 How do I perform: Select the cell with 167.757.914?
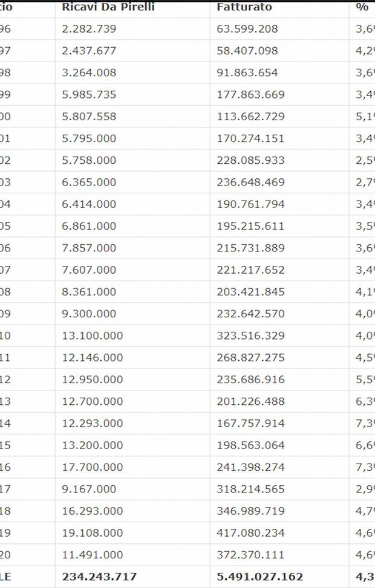coord(250,423)
